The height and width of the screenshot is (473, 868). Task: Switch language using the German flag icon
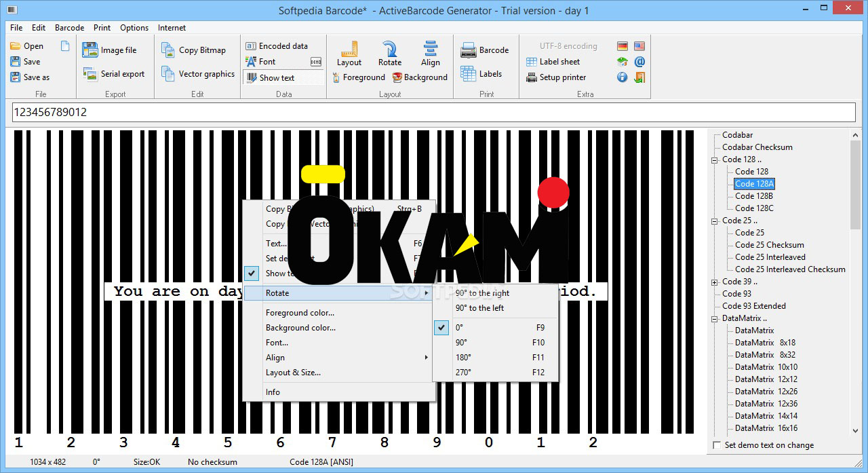[x=622, y=45]
